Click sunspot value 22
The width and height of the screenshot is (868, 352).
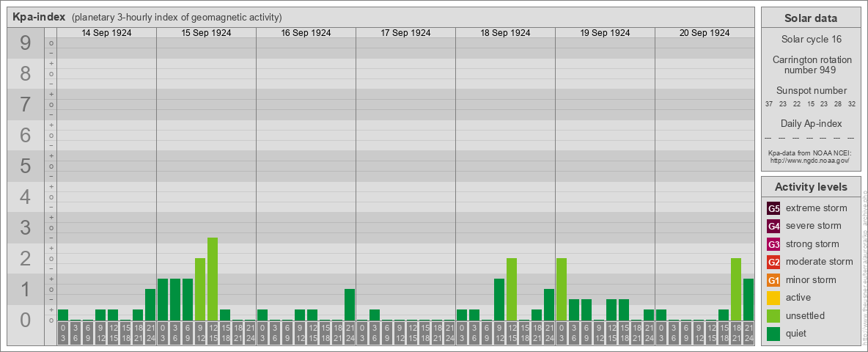click(797, 104)
